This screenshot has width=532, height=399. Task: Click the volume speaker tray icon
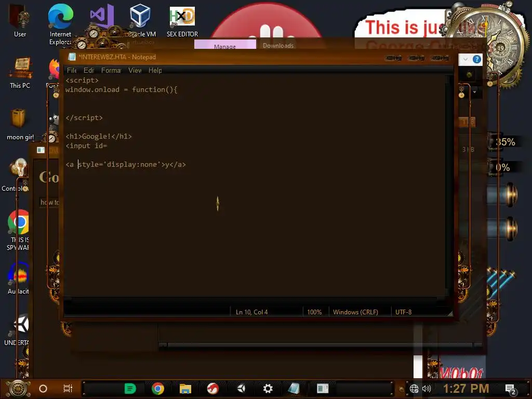tap(427, 389)
